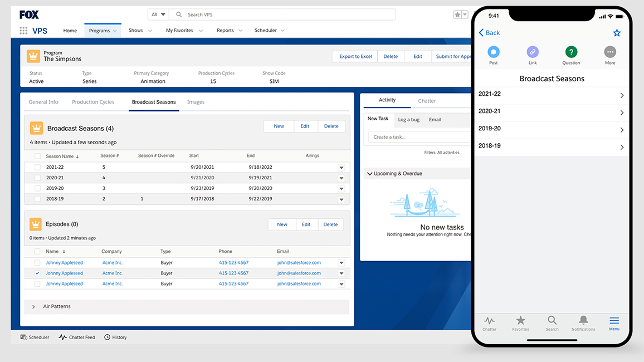This screenshot has width=644, height=362.
Task: Switch to the Chatter tab
Action: pyautogui.click(x=427, y=101)
